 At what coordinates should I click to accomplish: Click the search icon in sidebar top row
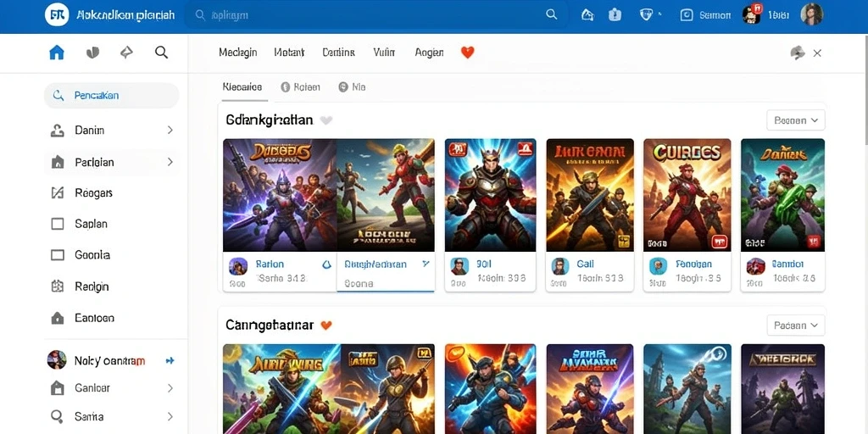point(161,53)
